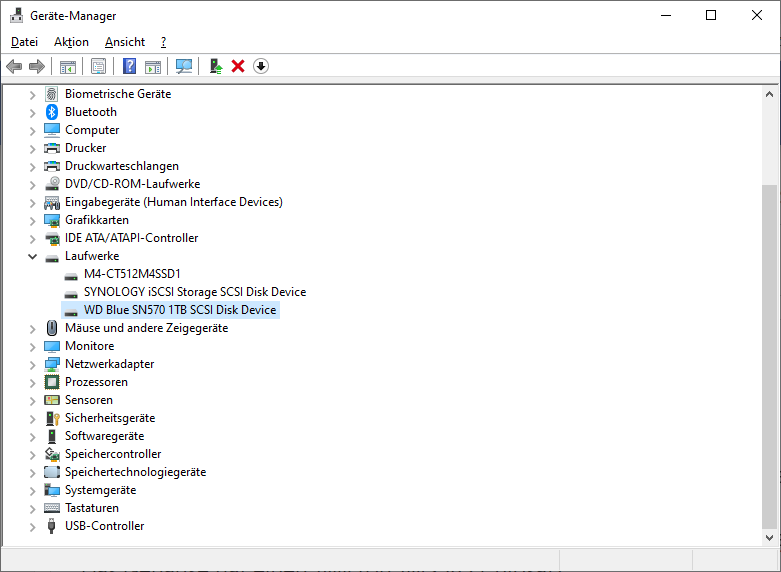Select the M4-CT512M4SSD1 drive entry
Screen dimensions: 781x572
(x=132, y=274)
